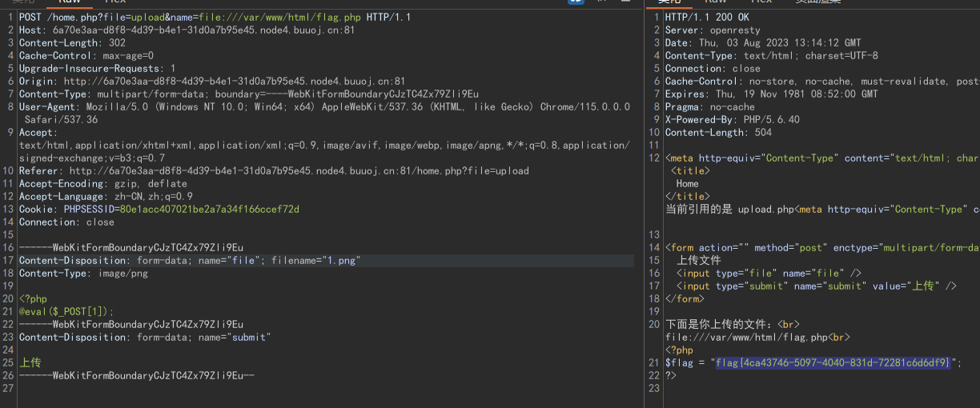This screenshot has width=980, height=408.
Task: Click the multipart/form-data boundary Content-Type header
Action: click(x=249, y=94)
